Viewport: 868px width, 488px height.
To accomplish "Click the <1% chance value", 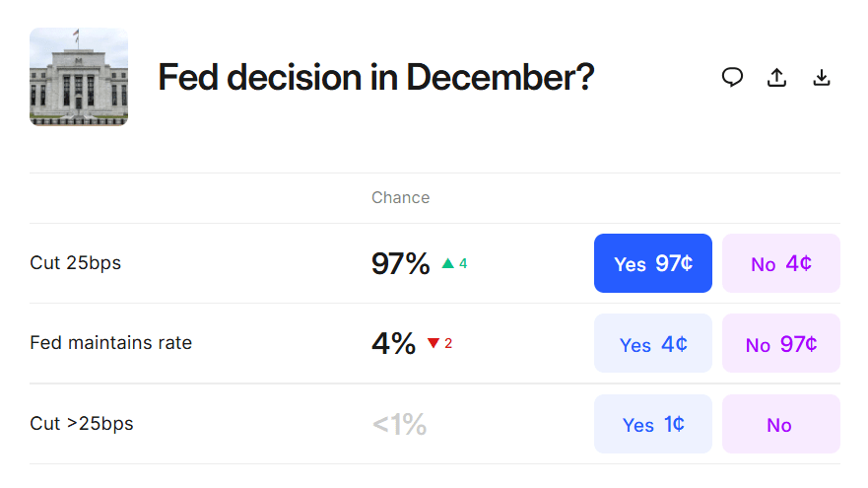I will (x=399, y=424).
